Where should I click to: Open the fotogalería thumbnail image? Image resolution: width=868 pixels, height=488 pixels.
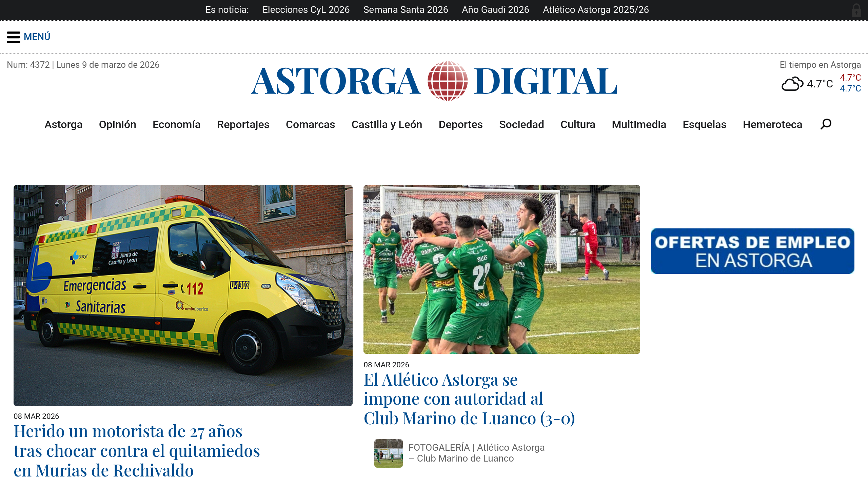coord(388,453)
